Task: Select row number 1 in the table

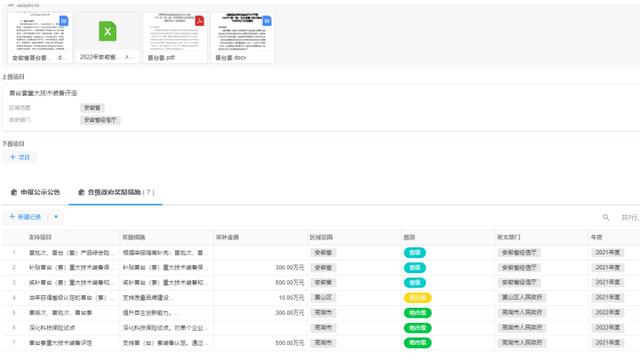Action: pos(14,253)
